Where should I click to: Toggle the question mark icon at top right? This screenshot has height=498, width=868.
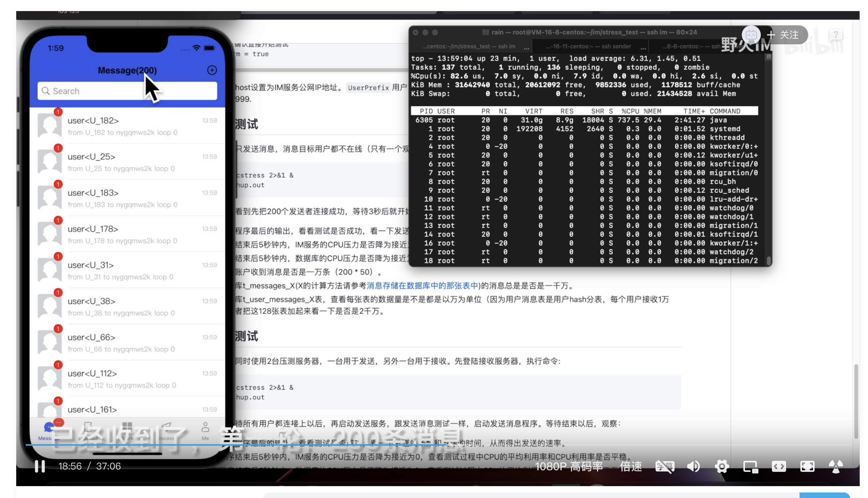(836, 35)
